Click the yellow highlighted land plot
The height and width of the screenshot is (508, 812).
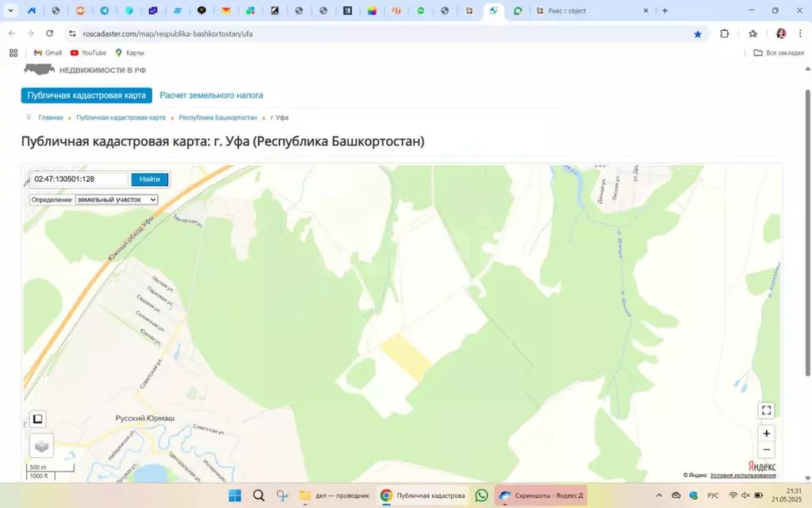tap(405, 356)
